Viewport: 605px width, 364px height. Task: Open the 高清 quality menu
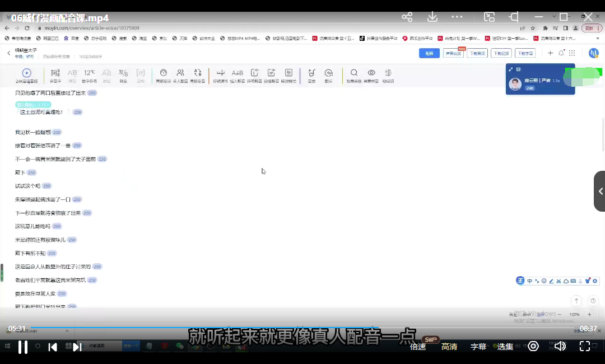(x=449, y=347)
